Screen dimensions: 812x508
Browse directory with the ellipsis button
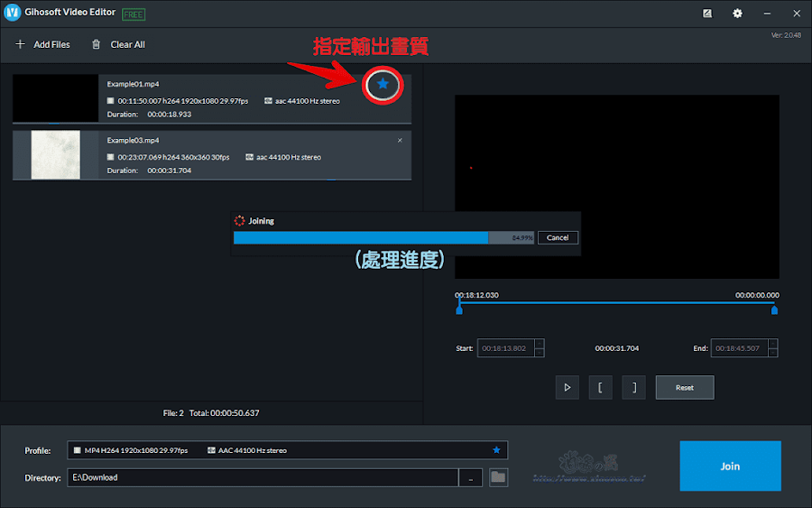(470, 477)
